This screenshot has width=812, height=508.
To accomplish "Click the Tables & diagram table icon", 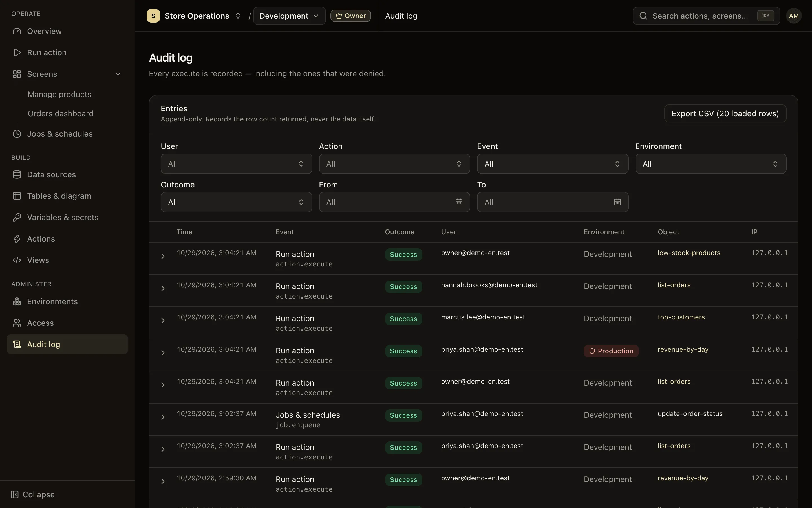I will click(x=17, y=196).
